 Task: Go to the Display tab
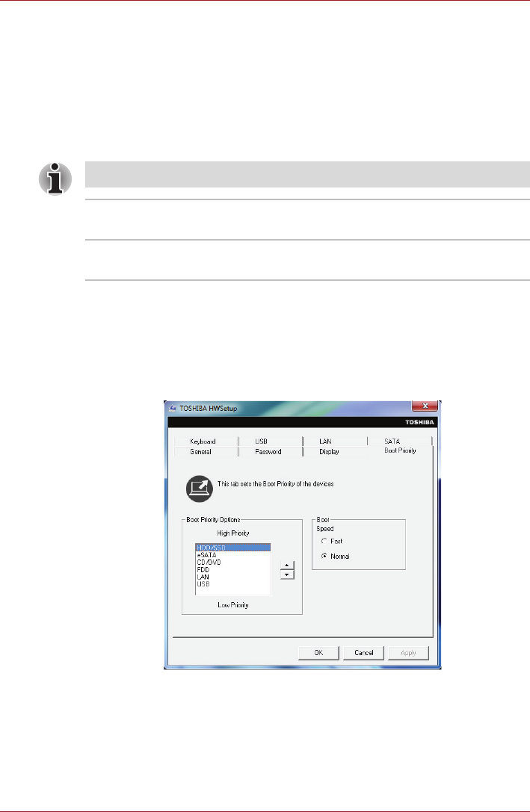tap(329, 452)
